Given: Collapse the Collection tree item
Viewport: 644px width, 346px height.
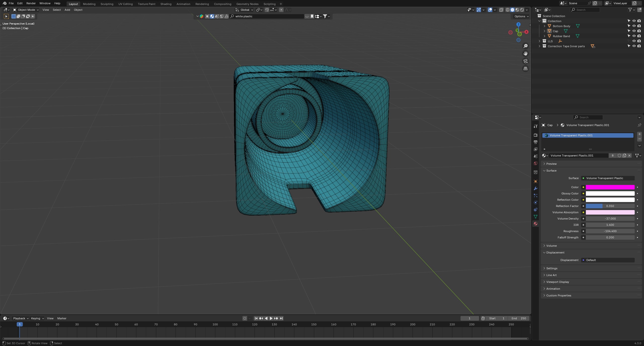Looking at the screenshot, I should [539, 21].
